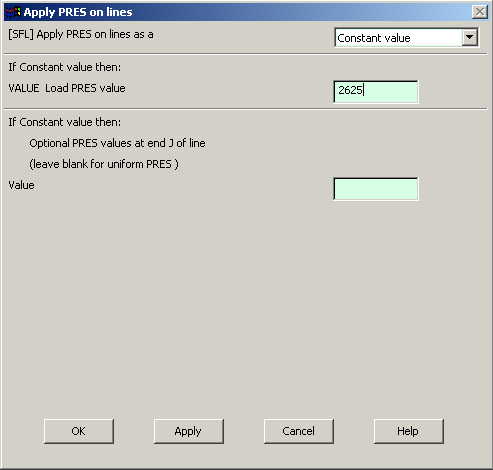This screenshot has width=493, height=470.
Task: Click the separator line below the dropdown row
Action: 246,54
